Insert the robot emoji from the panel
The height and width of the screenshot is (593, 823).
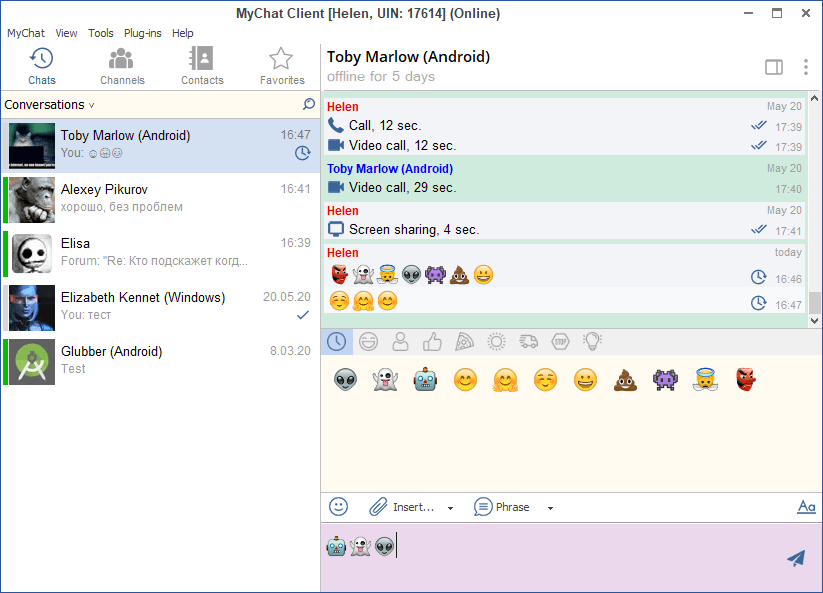coord(425,379)
